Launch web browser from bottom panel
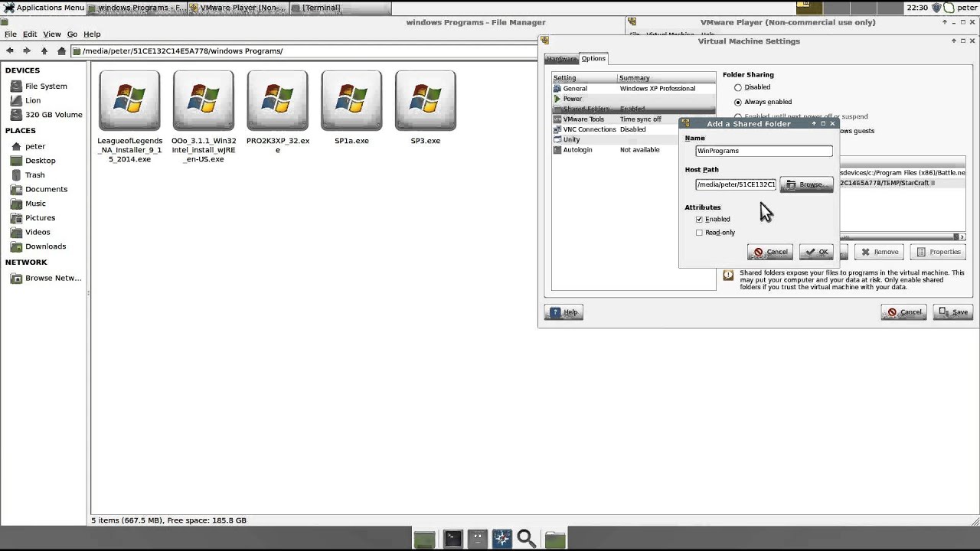This screenshot has height=551, width=980. coord(501,539)
